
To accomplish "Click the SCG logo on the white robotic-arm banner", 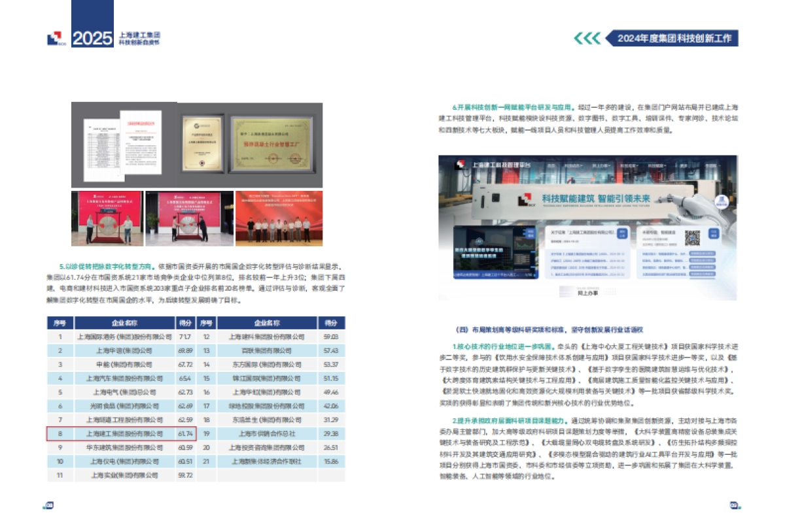I will click(x=525, y=200).
